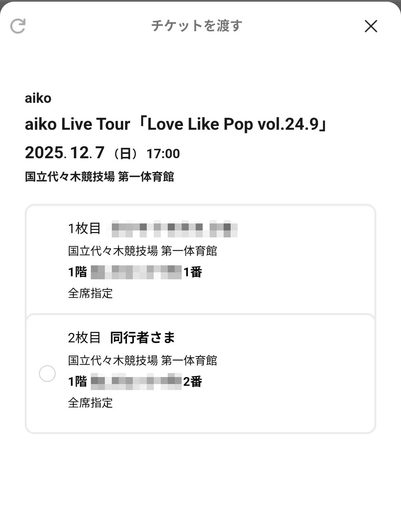Close the ticket transfer dialog
Screen dimensions: 401x532
coord(371,26)
